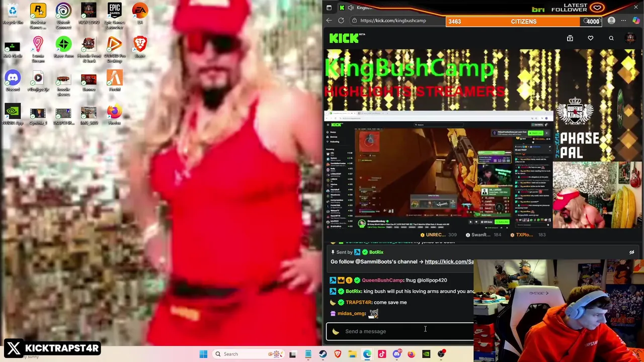
Task: Launch Razer Axon from the desktop
Action: click(x=63, y=48)
